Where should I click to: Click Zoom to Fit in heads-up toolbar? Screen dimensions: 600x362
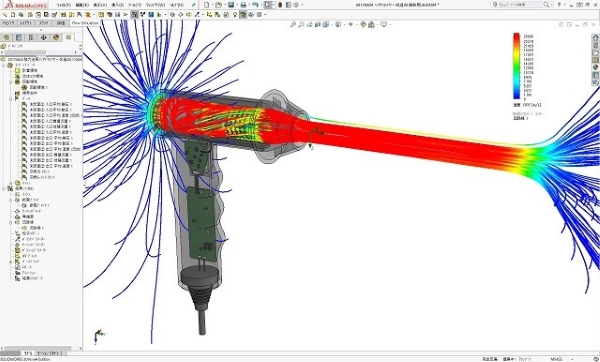point(293,24)
